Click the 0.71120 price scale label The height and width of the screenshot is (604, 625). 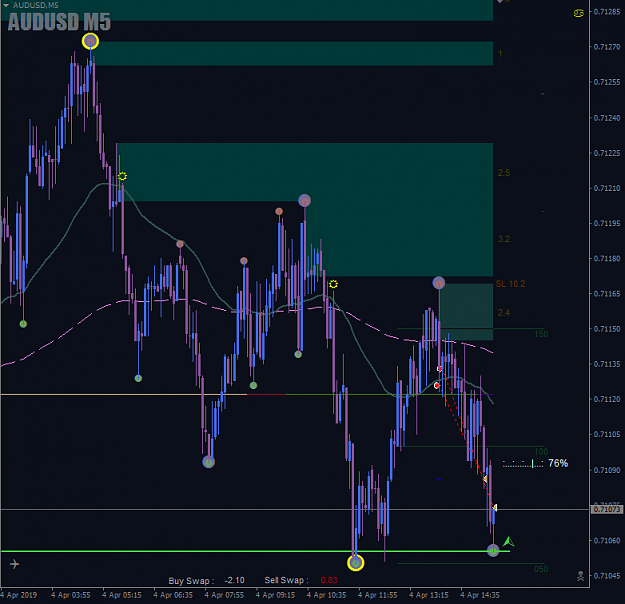tap(607, 399)
